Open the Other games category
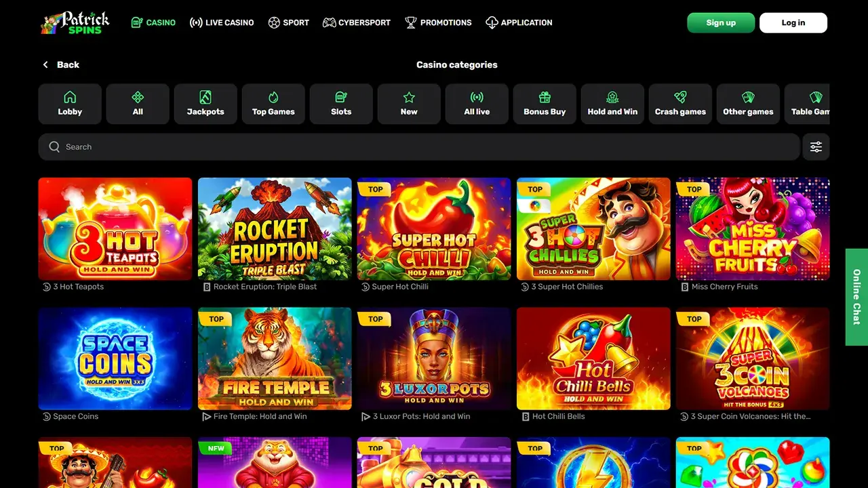The width and height of the screenshot is (868, 488). (x=748, y=104)
